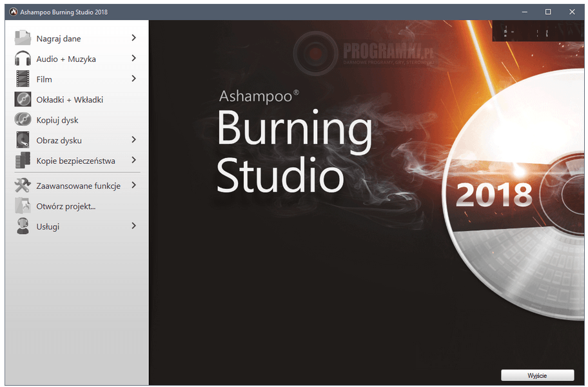Open the Zaawansowane funkcje menu entry
Image resolution: width=588 pixels, height=387 pixels.
pyautogui.click(x=79, y=186)
